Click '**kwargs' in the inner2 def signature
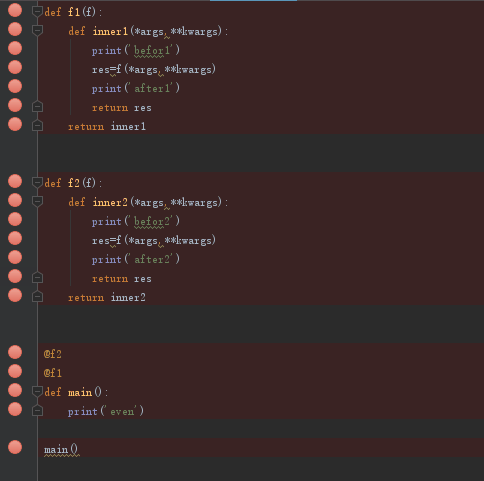 point(194,203)
